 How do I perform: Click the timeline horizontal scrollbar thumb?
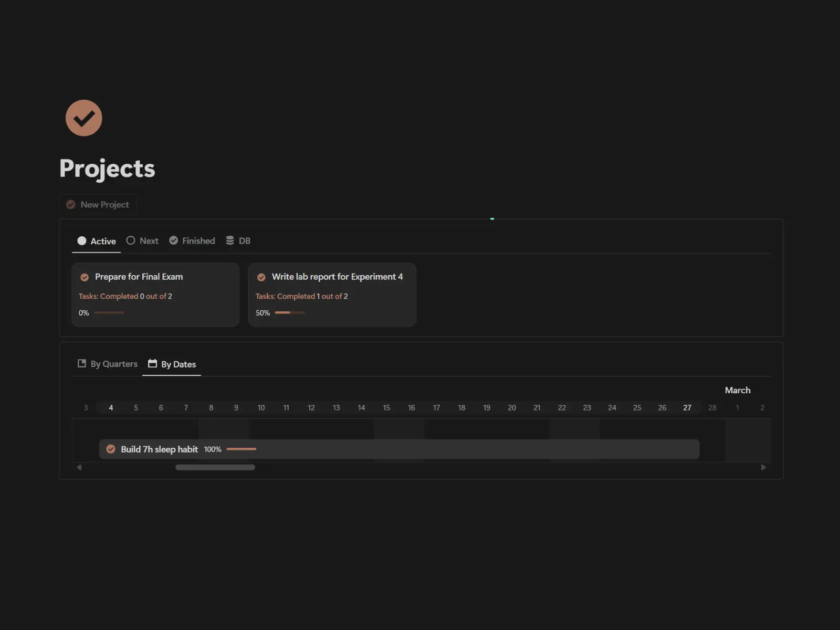click(x=215, y=467)
